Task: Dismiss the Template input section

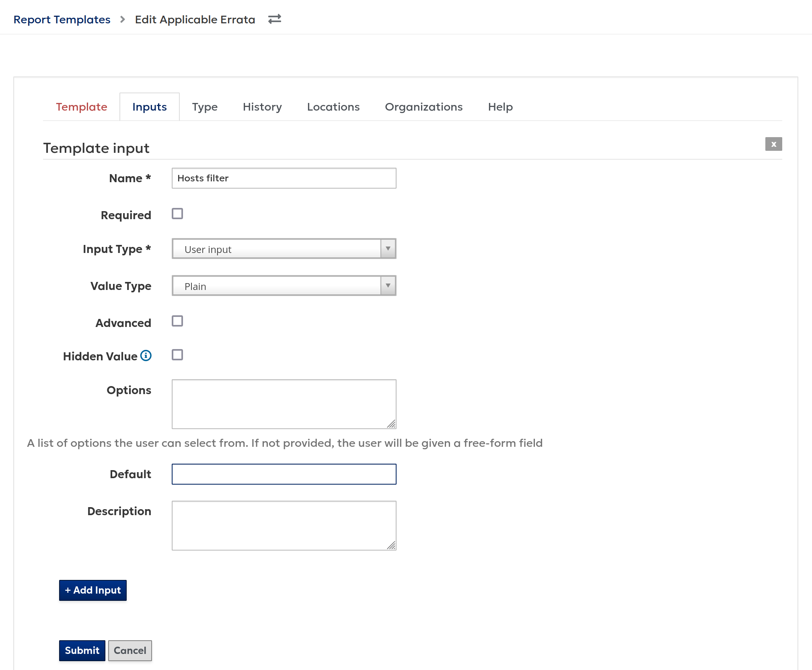Action: 773,144
